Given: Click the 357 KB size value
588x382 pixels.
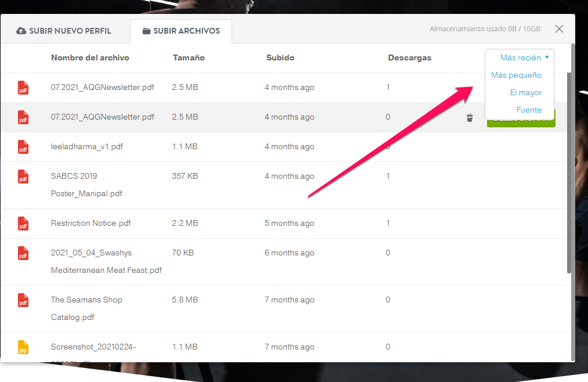Looking at the screenshot, I should pyautogui.click(x=185, y=176).
